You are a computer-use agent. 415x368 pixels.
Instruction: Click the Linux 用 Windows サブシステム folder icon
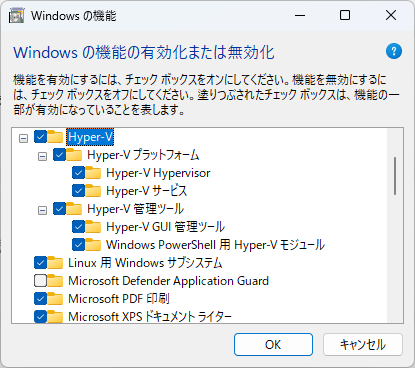pyautogui.click(x=55, y=263)
